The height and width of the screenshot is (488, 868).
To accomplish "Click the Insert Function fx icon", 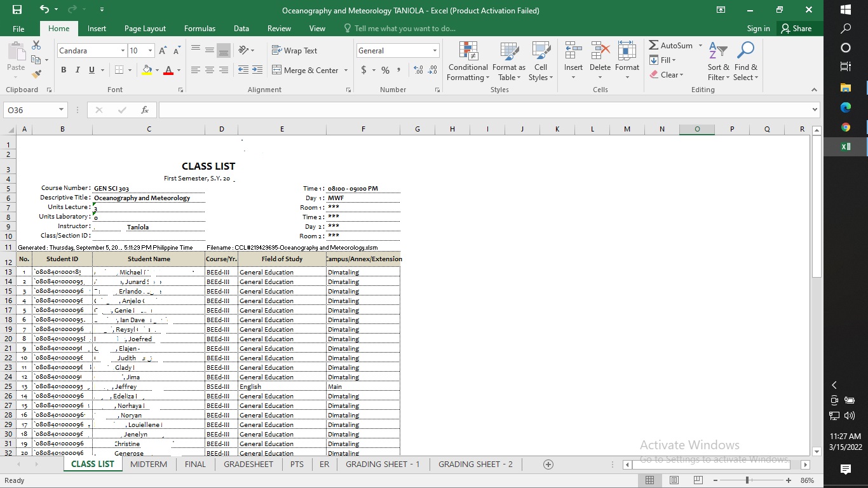I will click(145, 110).
